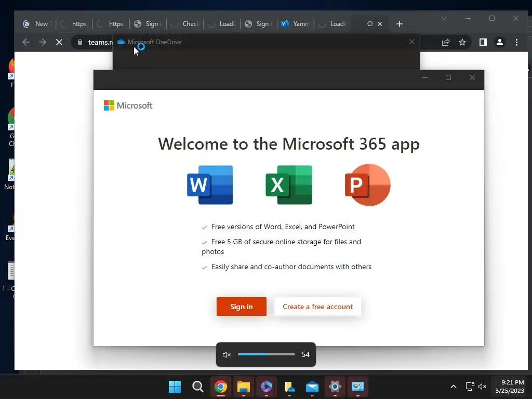532x399 pixels.
Task: Click the teams URL in address bar
Action: (x=100, y=42)
